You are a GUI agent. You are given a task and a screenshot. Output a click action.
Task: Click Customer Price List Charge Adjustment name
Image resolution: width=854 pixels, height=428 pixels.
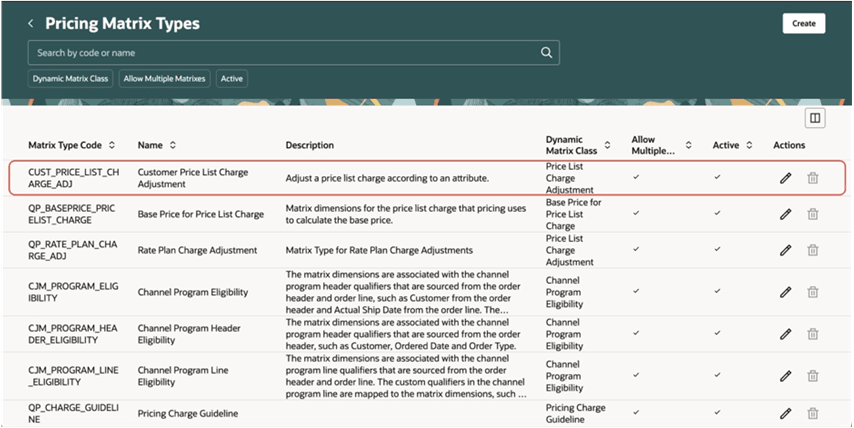pyautogui.click(x=193, y=178)
